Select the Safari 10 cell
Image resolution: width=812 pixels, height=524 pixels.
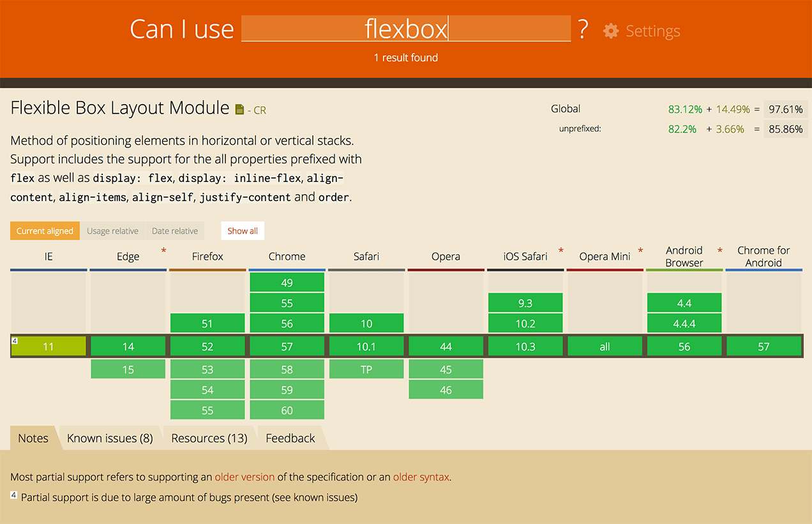[366, 324]
